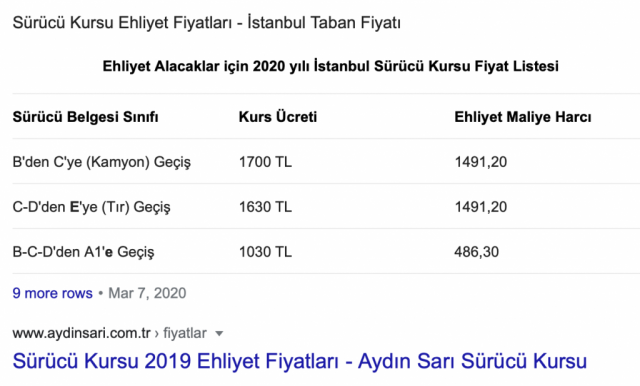Click the Mar 7, 2020 date text
The image size is (640, 386).
(x=147, y=293)
